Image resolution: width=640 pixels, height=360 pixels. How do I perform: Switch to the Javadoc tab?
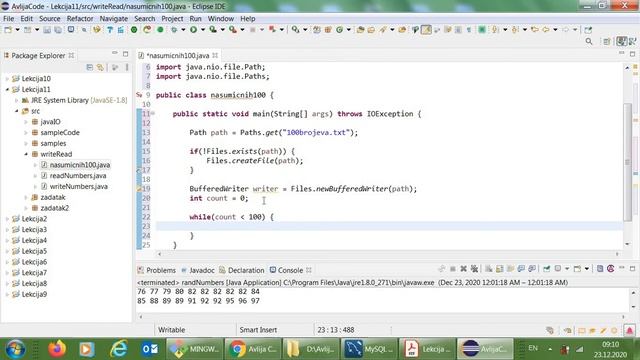tap(198, 270)
